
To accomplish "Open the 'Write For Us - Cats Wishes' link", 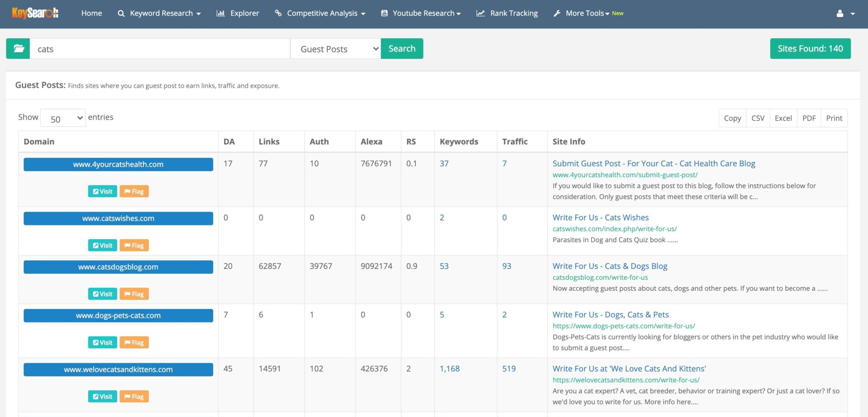I will point(601,218).
